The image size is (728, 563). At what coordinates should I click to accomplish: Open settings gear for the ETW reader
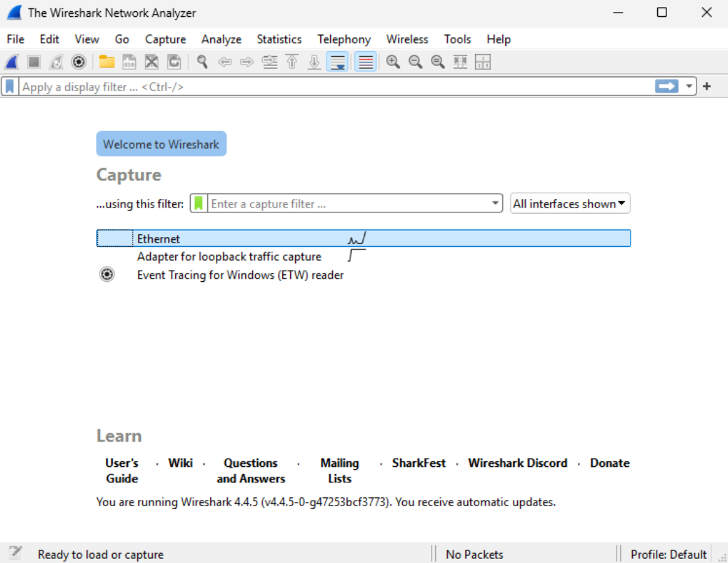pos(107,275)
